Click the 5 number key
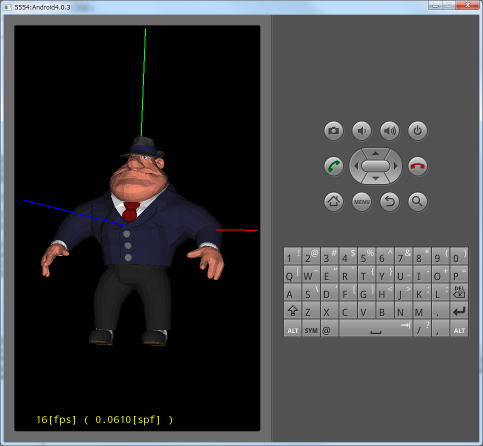The height and width of the screenshot is (446, 483). point(366,256)
